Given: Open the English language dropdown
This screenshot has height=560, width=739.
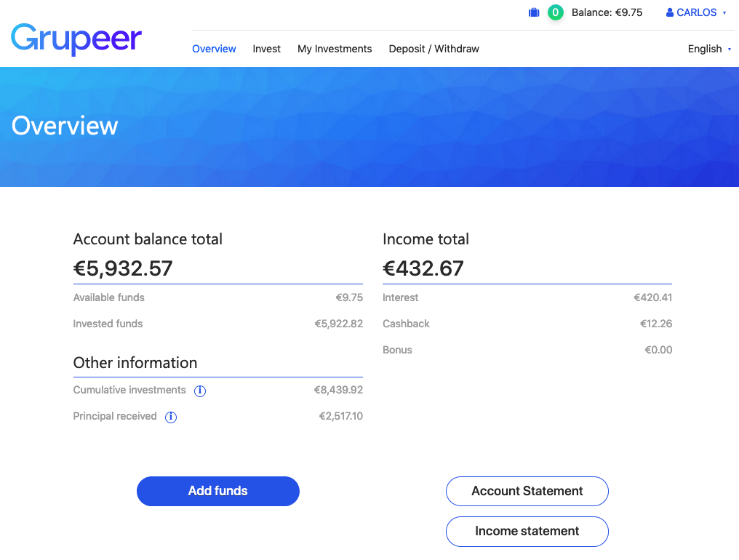Looking at the screenshot, I should 709,49.
